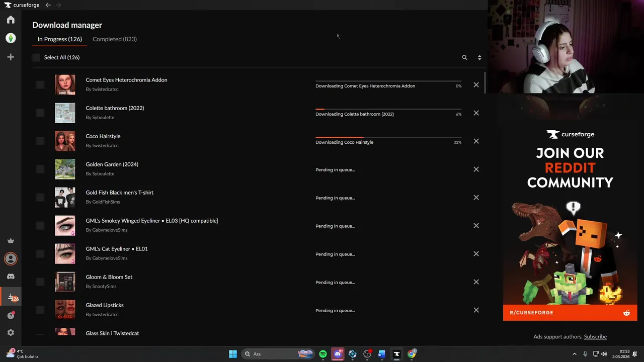
Task: Open the Subscribe link below the ad
Action: pyautogui.click(x=595, y=337)
